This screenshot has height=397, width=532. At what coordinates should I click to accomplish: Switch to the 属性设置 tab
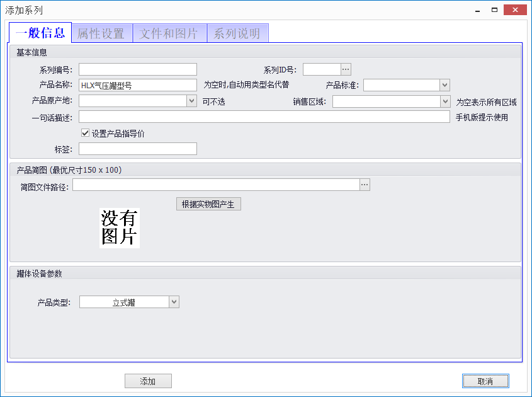pyautogui.click(x=101, y=32)
